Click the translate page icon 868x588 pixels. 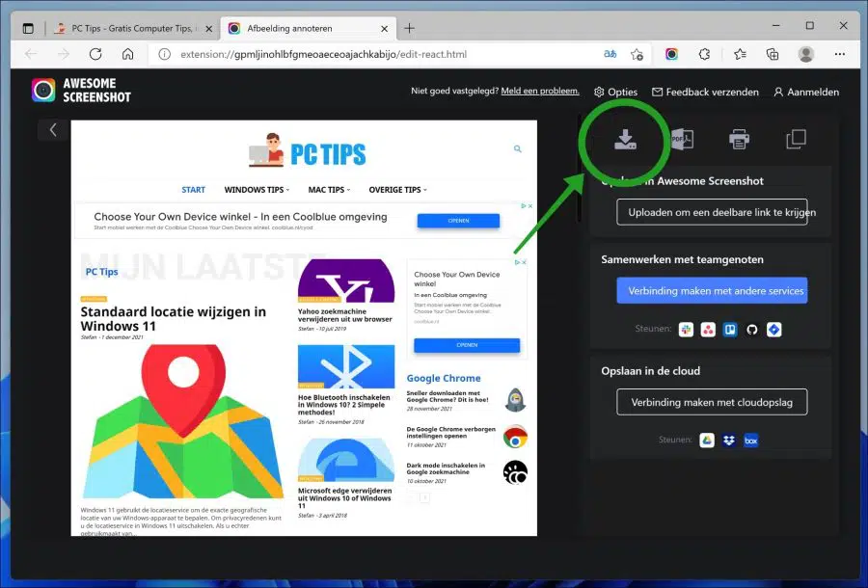pos(610,54)
